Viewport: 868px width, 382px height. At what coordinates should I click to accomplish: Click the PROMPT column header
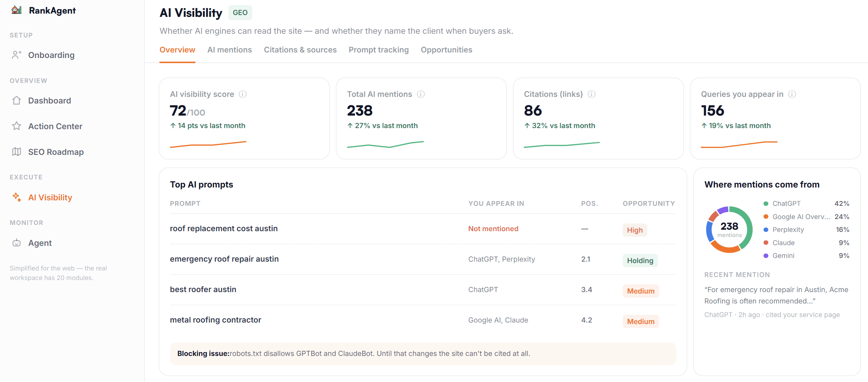(185, 204)
